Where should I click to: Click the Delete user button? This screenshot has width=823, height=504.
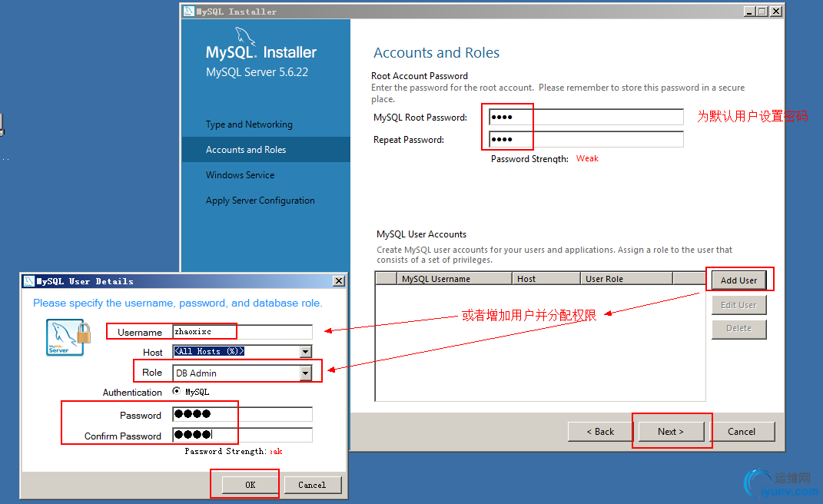738,329
